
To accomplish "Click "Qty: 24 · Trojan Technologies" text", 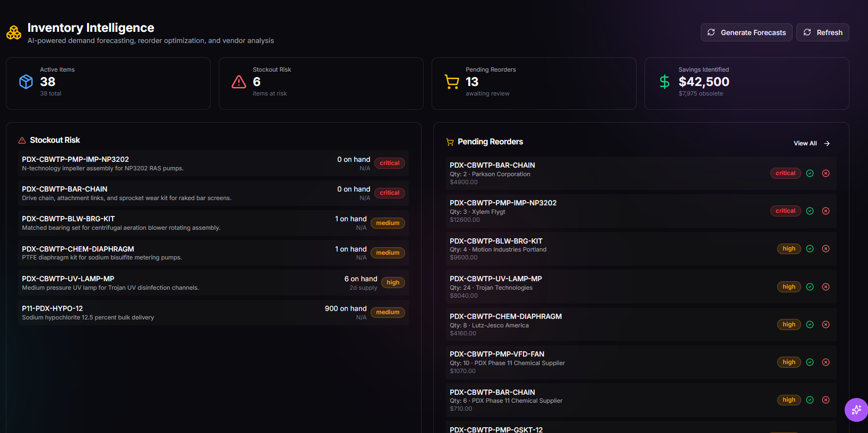I will pyautogui.click(x=491, y=288).
